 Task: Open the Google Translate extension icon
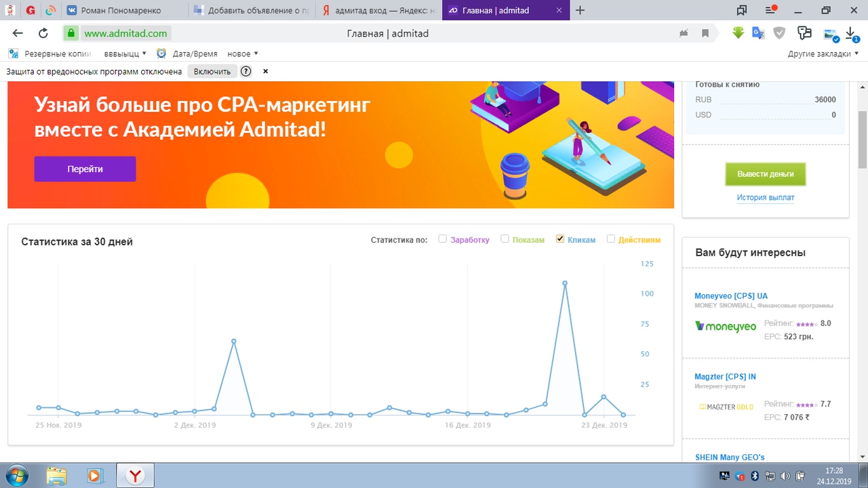coord(759,33)
